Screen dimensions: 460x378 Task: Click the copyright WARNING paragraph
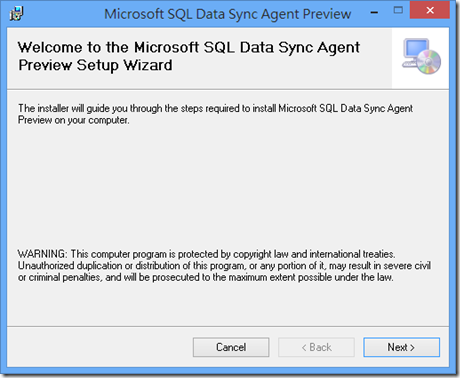tap(224, 266)
